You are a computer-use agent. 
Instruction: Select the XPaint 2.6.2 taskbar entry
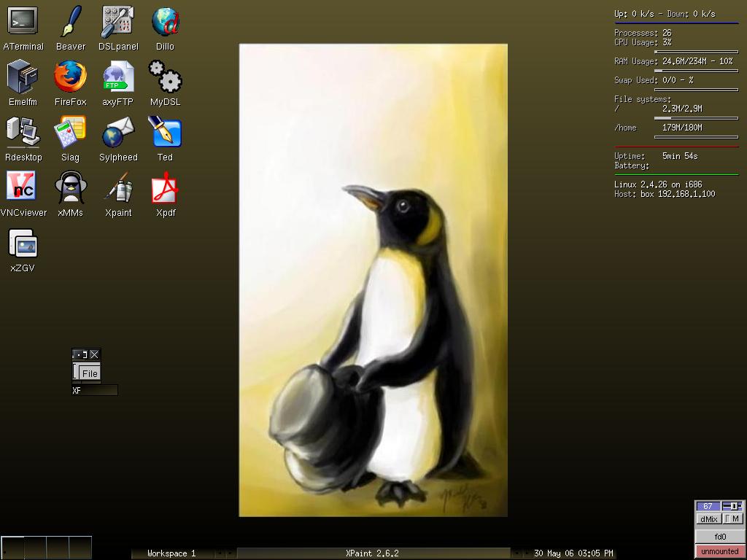pyautogui.click(x=373, y=553)
